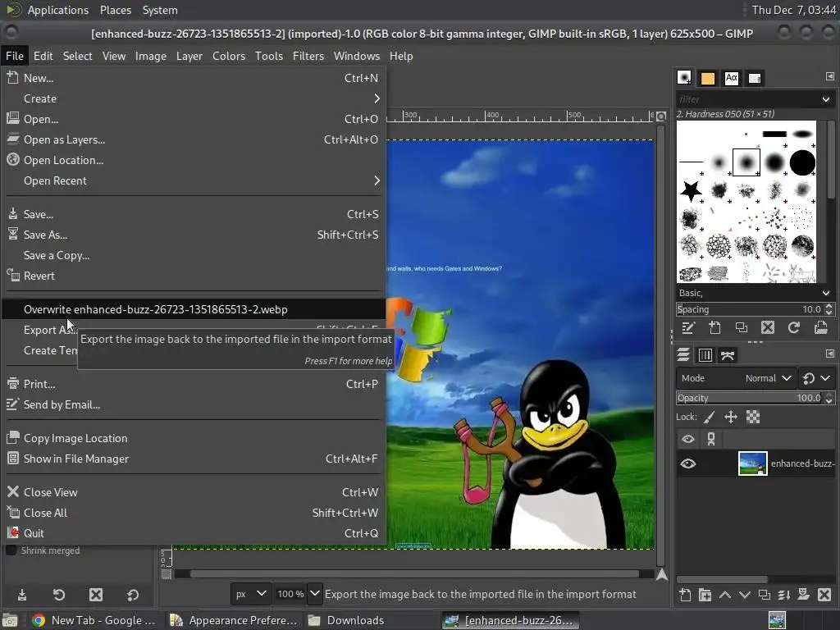Viewport: 840px width, 630px height.
Task: Open the Document History tab icon
Action: [x=755, y=78]
